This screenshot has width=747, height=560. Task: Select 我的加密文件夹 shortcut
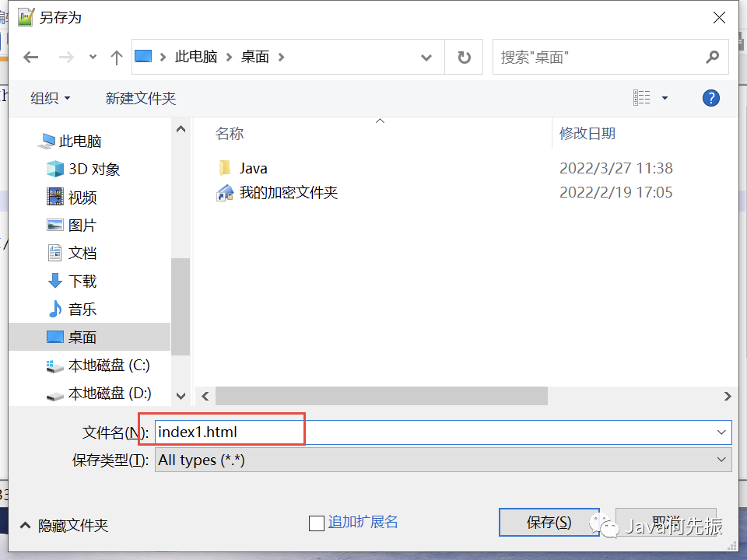click(x=277, y=192)
